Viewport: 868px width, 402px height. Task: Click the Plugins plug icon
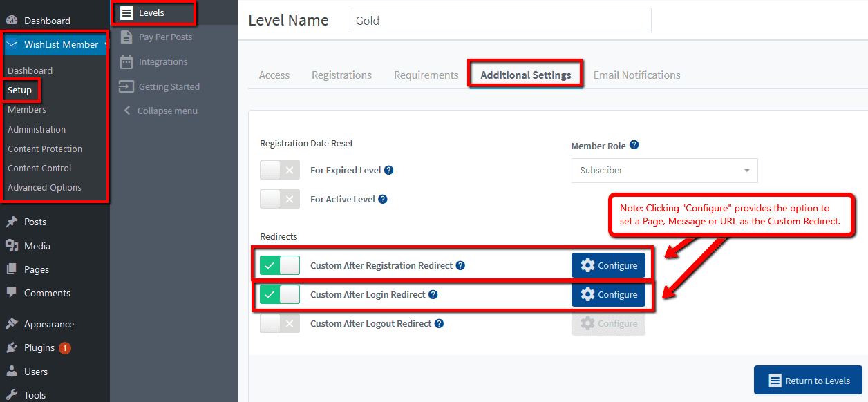click(12, 347)
